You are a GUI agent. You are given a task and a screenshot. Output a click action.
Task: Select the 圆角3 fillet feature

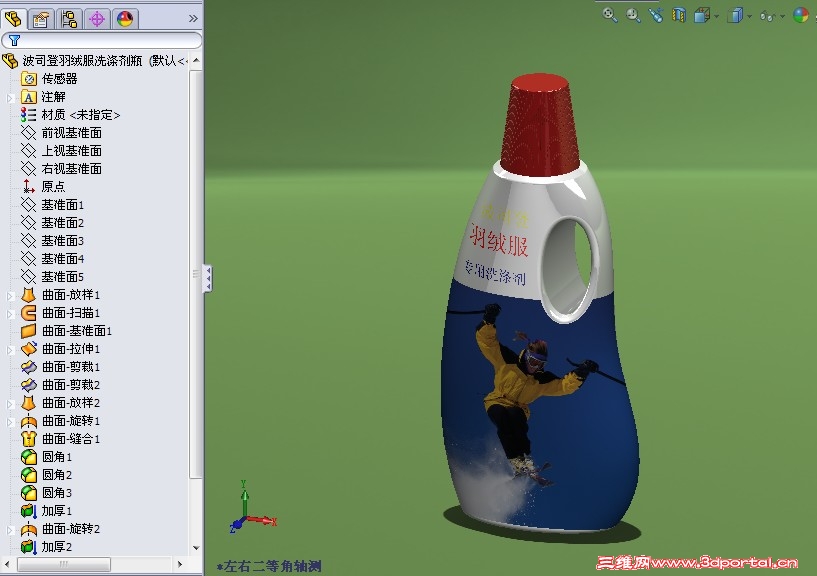click(46, 493)
